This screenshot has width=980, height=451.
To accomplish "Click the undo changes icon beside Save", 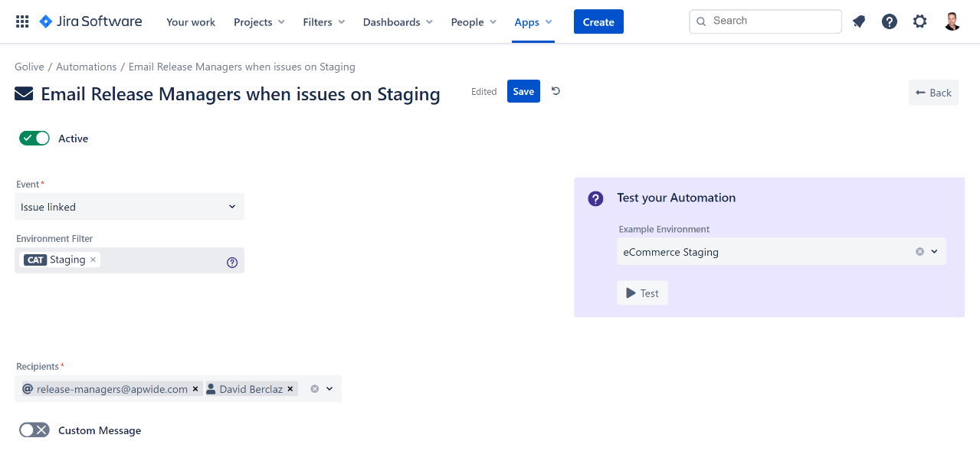I will (x=556, y=91).
